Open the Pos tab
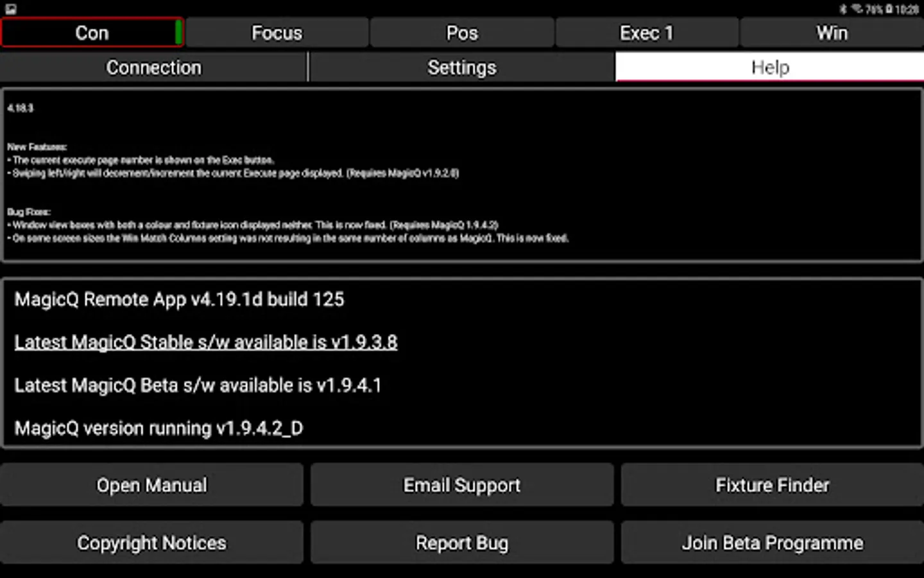The height and width of the screenshot is (578, 924). 462,33
